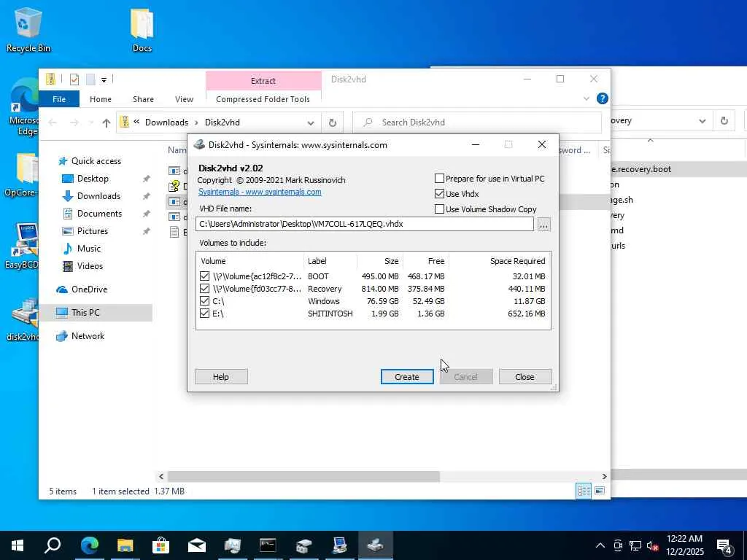
Task: Open Microsoft Edge from the taskbar
Action: [89, 545]
